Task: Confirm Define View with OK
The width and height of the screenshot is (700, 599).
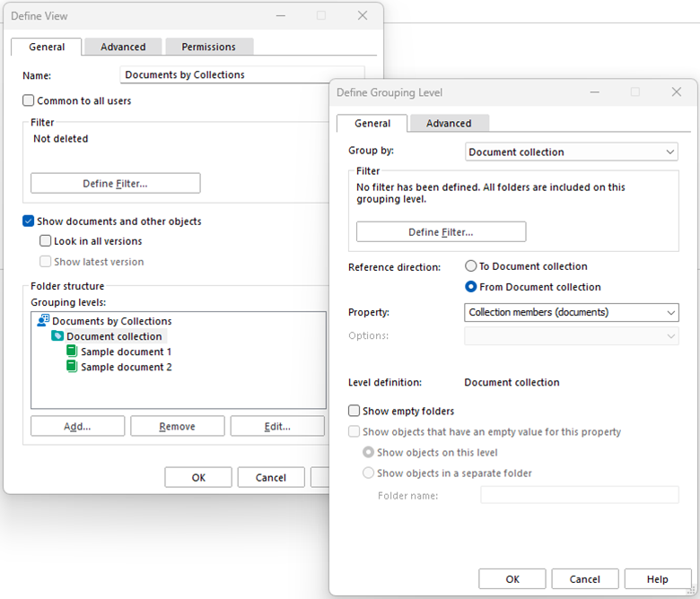Action: tap(198, 477)
